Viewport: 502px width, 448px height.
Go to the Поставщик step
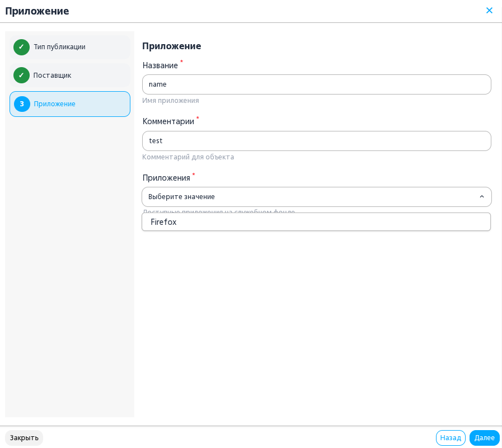70,75
